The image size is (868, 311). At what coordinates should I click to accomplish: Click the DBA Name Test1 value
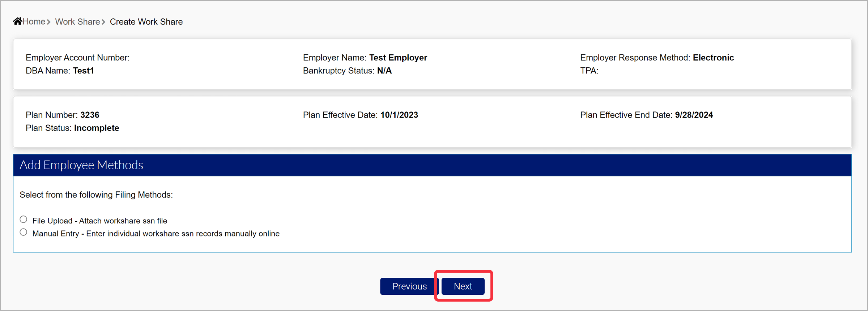coord(83,71)
